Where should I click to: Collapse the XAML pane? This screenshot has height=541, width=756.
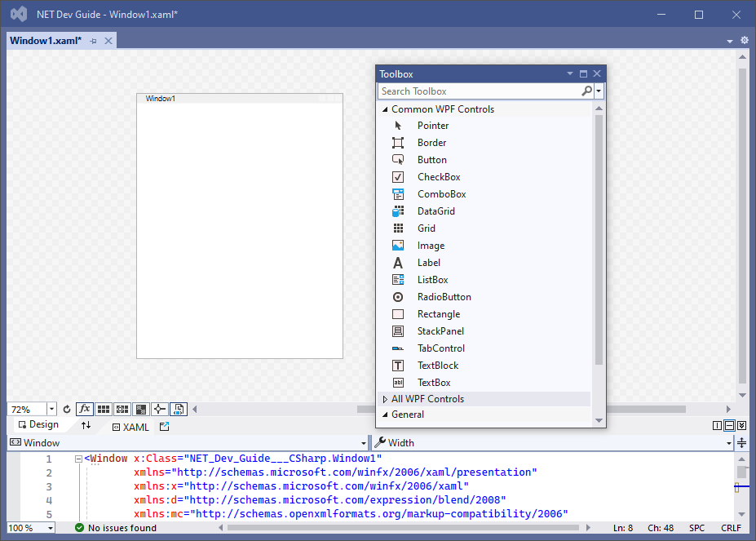pos(741,425)
